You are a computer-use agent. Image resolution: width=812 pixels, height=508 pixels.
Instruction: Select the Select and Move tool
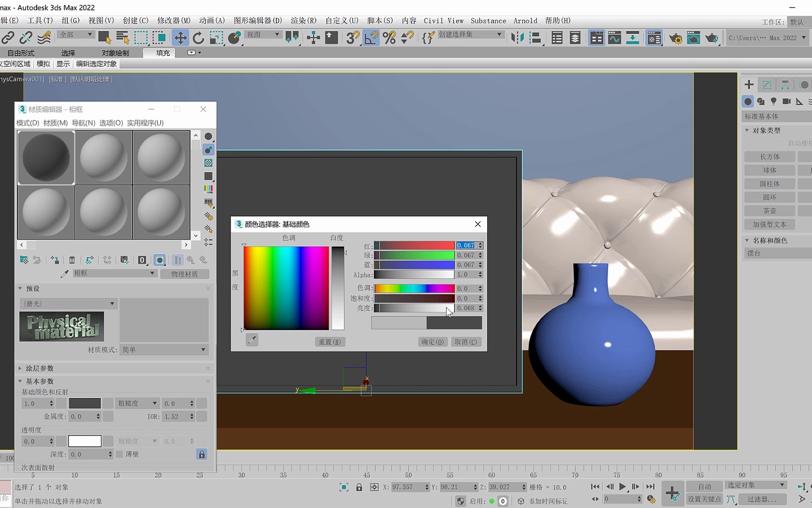[x=180, y=38]
